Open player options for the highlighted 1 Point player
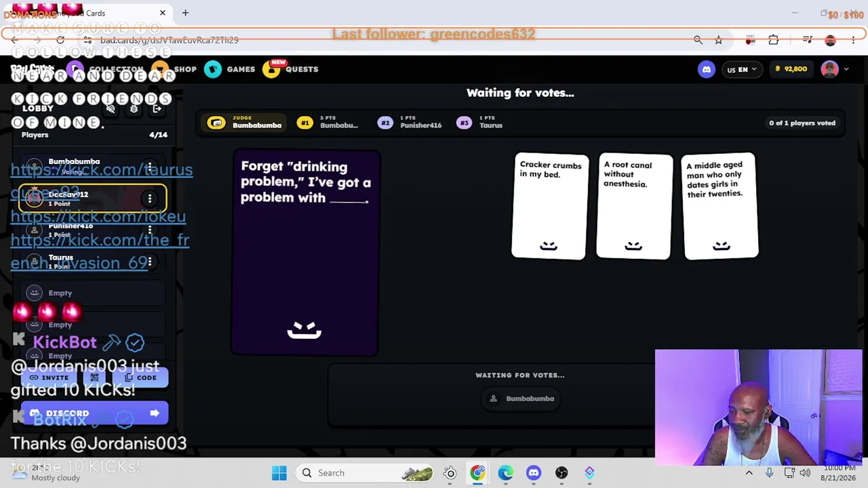The height and width of the screenshot is (488, 868). pos(150,199)
